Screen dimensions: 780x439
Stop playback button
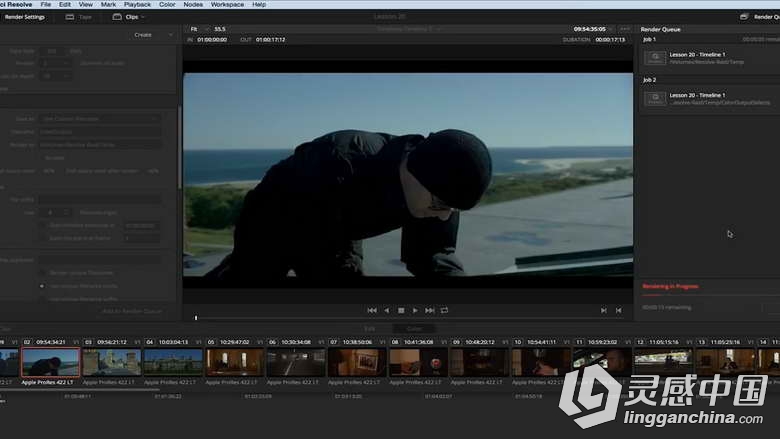(401, 310)
